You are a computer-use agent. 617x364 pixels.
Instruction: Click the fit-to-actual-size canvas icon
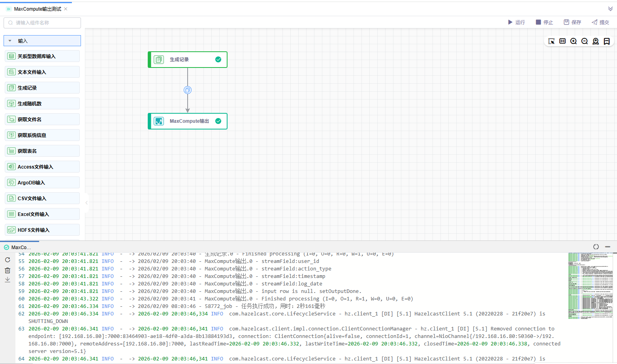point(562,41)
